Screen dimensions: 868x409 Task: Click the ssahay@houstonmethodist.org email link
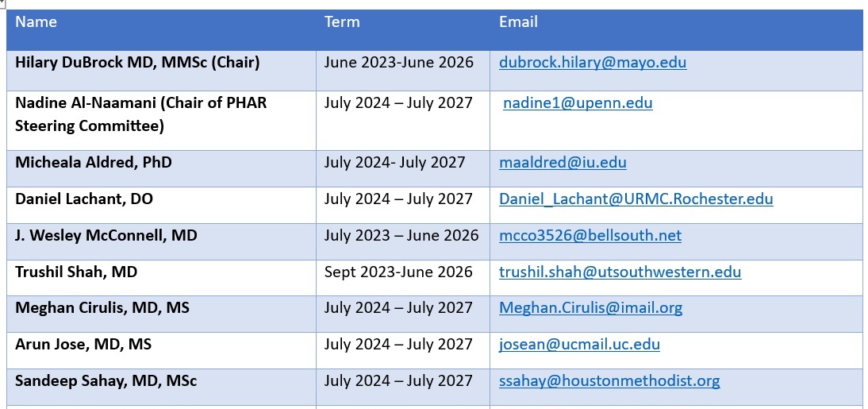609,381
